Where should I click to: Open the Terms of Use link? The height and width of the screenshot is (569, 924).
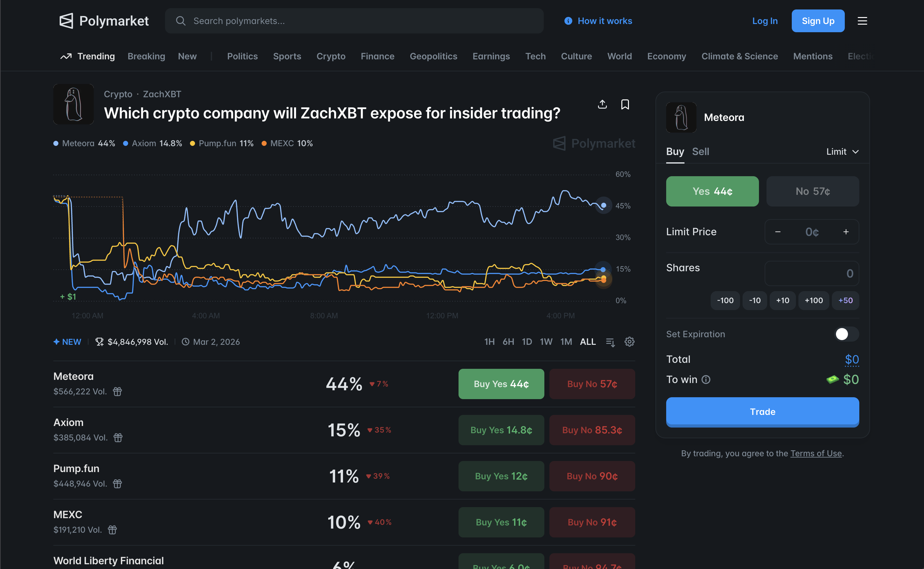coord(816,453)
